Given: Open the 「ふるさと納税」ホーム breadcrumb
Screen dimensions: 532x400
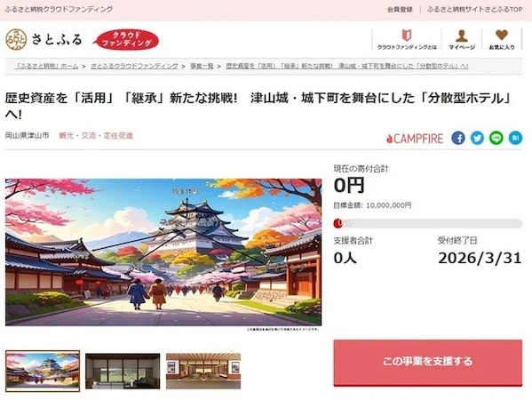Looking at the screenshot, I should tap(47, 66).
